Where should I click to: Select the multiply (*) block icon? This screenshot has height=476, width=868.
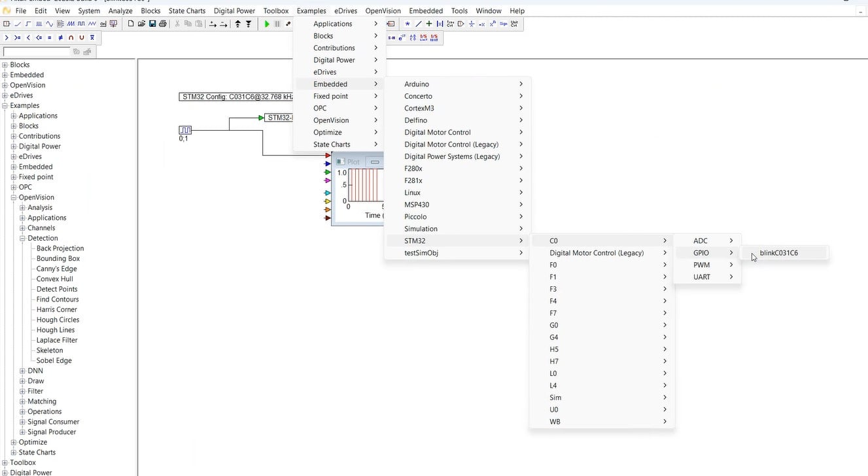point(408,24)
